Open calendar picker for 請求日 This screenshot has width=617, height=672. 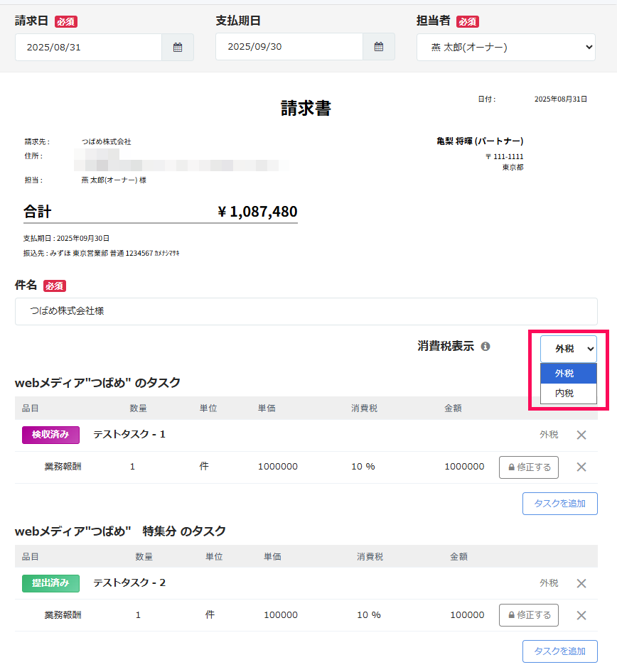click(x=178, y=47)
